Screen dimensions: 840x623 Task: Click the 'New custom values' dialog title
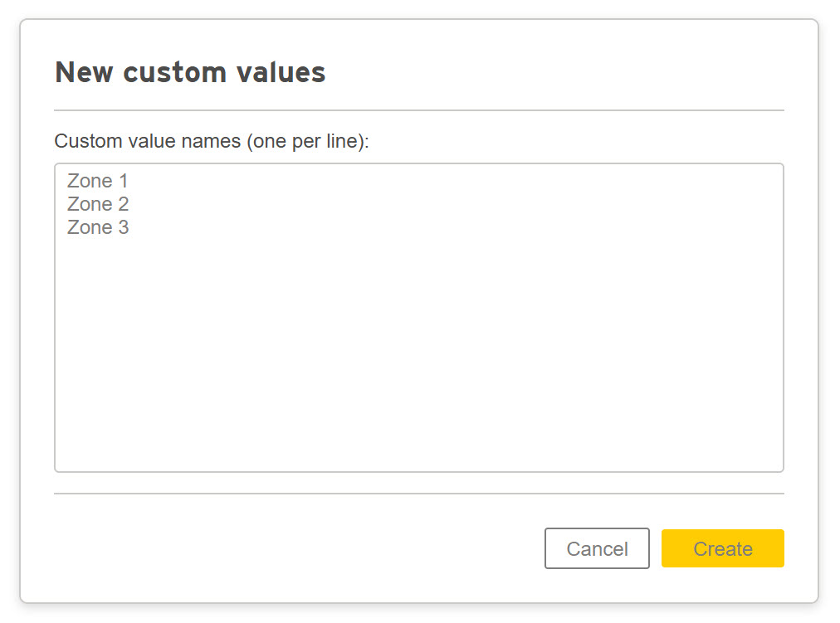[x=190, y=72]
